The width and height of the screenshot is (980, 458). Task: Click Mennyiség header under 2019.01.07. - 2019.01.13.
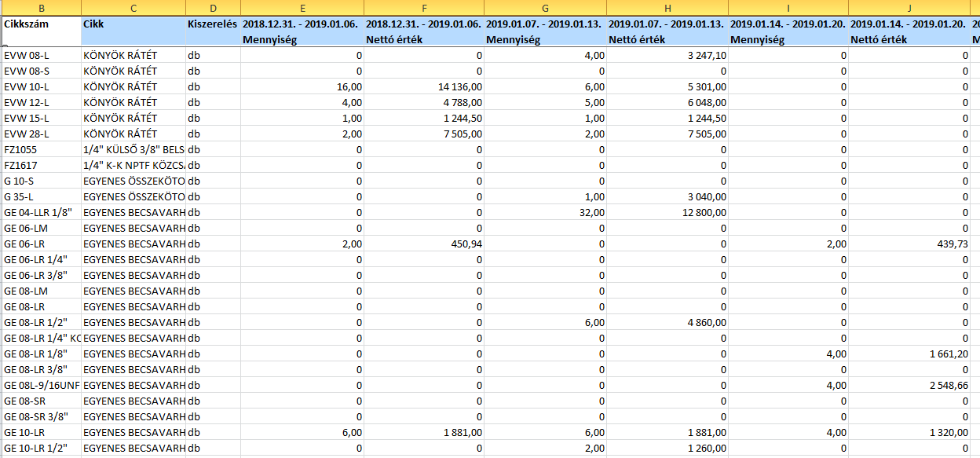(x=546, y=39)
